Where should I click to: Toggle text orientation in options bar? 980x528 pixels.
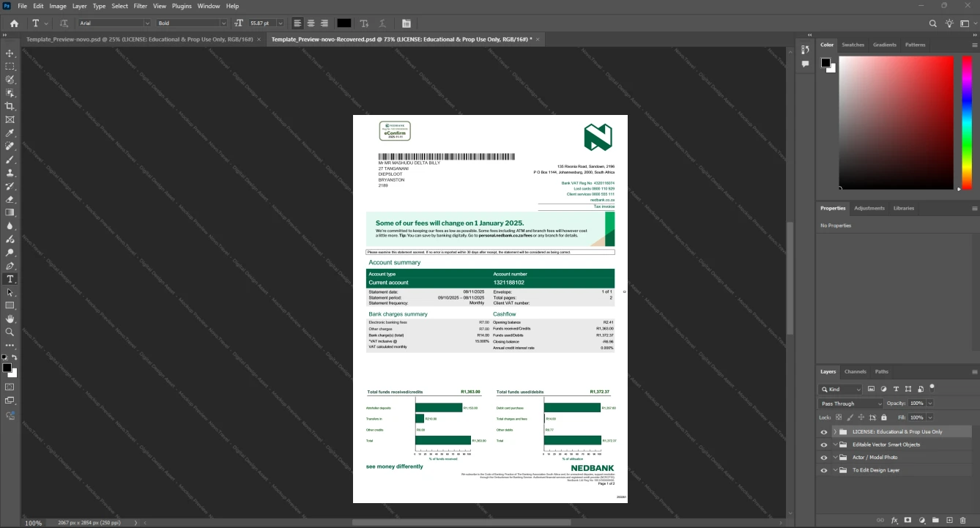click(64, 23)
